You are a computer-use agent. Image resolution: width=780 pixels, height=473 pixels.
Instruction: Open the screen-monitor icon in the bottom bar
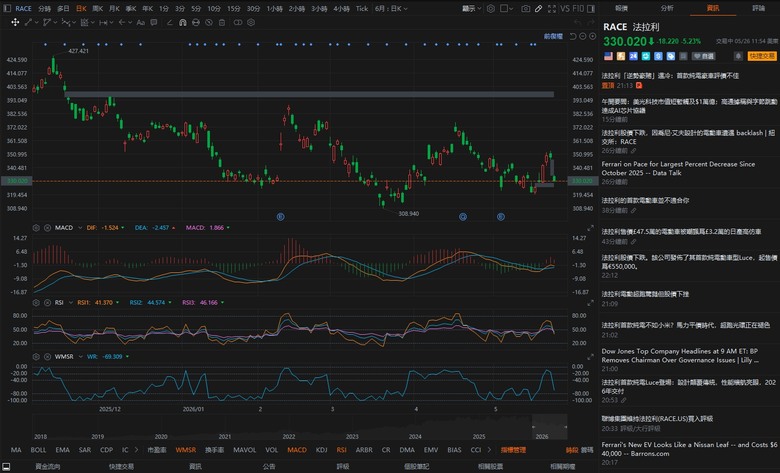click(7, 467)
